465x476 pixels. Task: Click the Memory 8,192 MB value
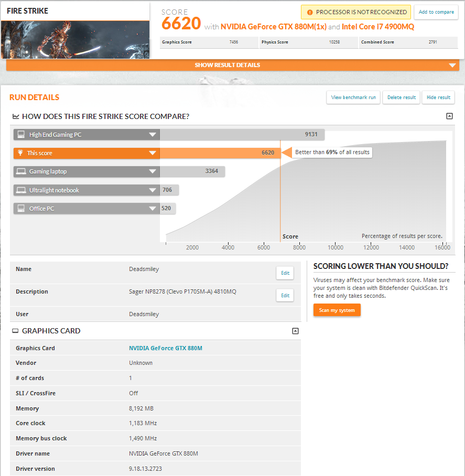[x=141, y=408]
